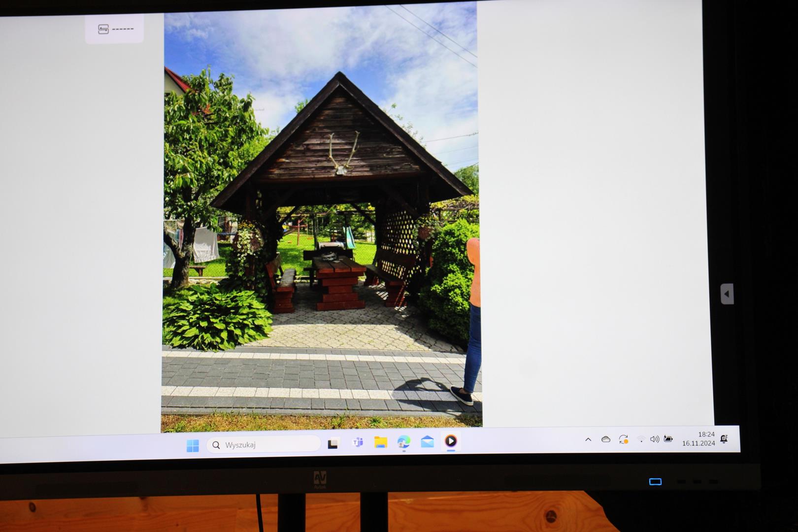Open Task View from the taskbar
Viewport: 798px width, 532px height.
pyautogui.click(x=333, y=443)
